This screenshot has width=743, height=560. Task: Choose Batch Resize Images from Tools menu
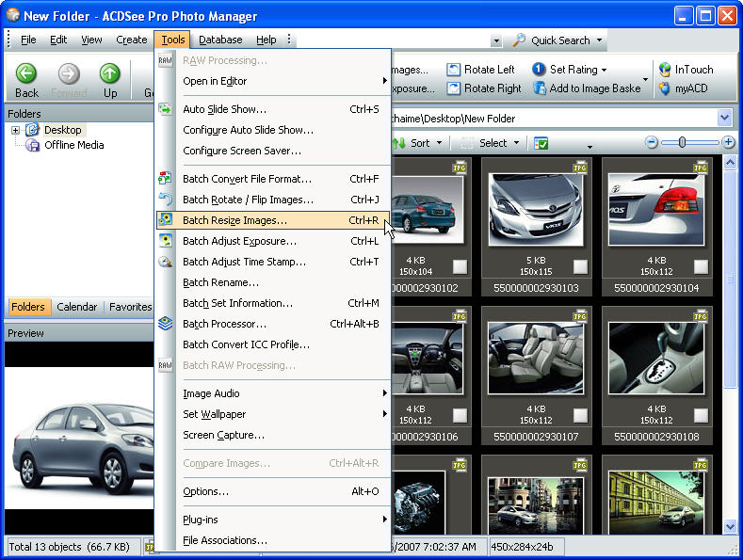pos(234,220)
